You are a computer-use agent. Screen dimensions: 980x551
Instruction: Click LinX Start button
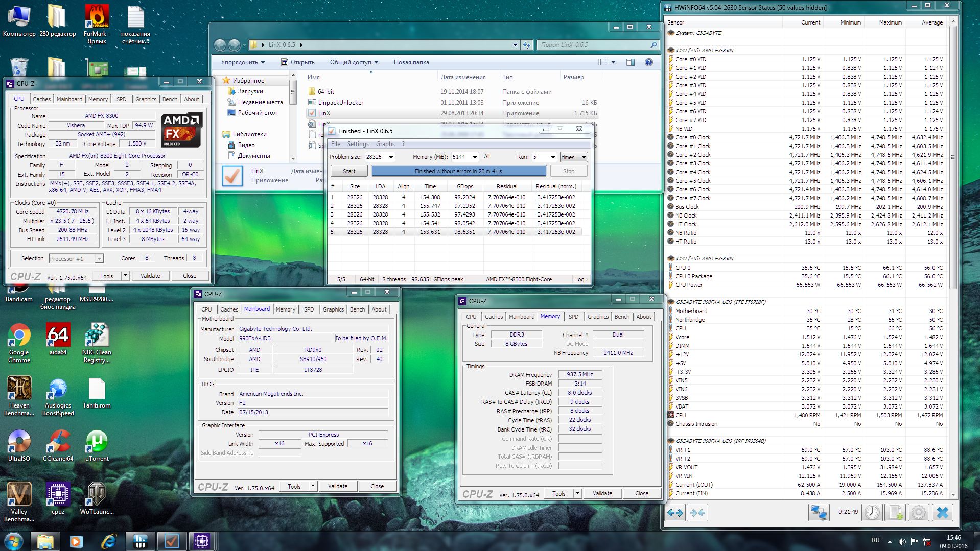[349, 171]
